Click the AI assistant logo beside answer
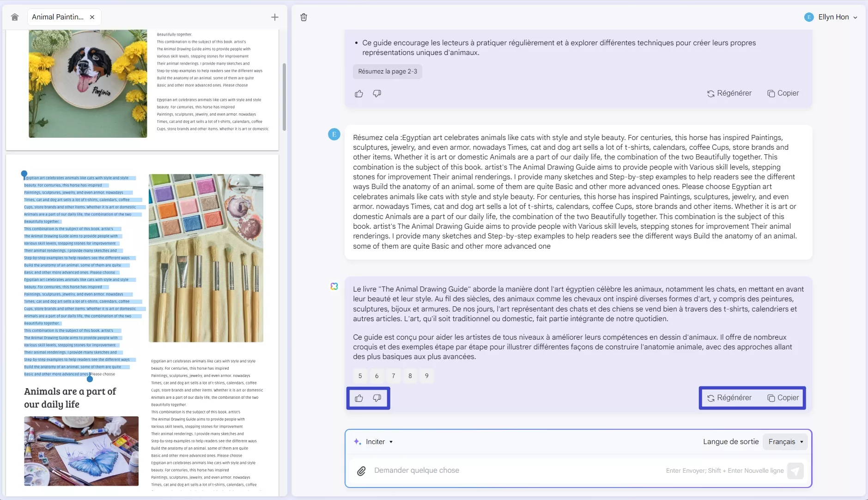Screen dimensions: 868x500 (334, 287)
